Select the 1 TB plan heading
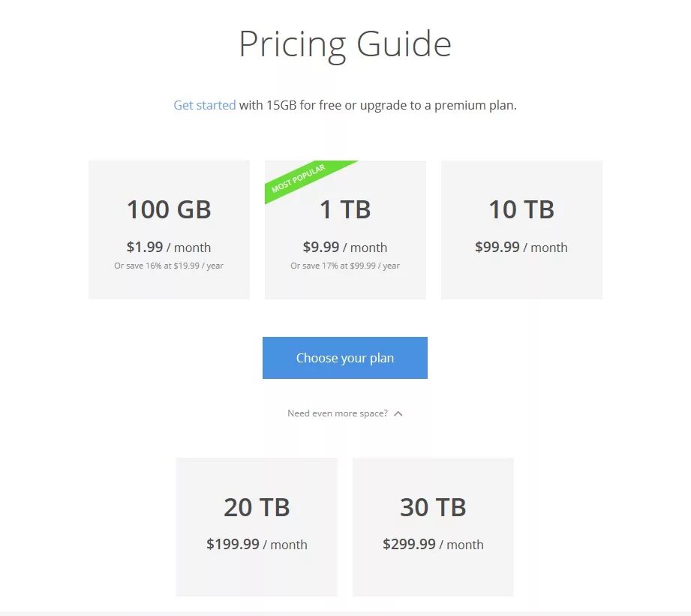 tap(345, 209)
